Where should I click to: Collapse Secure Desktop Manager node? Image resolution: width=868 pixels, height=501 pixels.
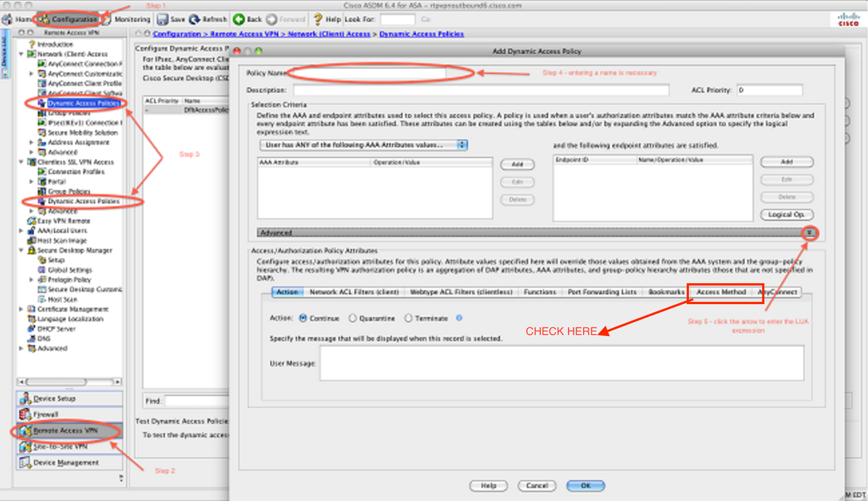pyautogui.click(x=21, y=250)
